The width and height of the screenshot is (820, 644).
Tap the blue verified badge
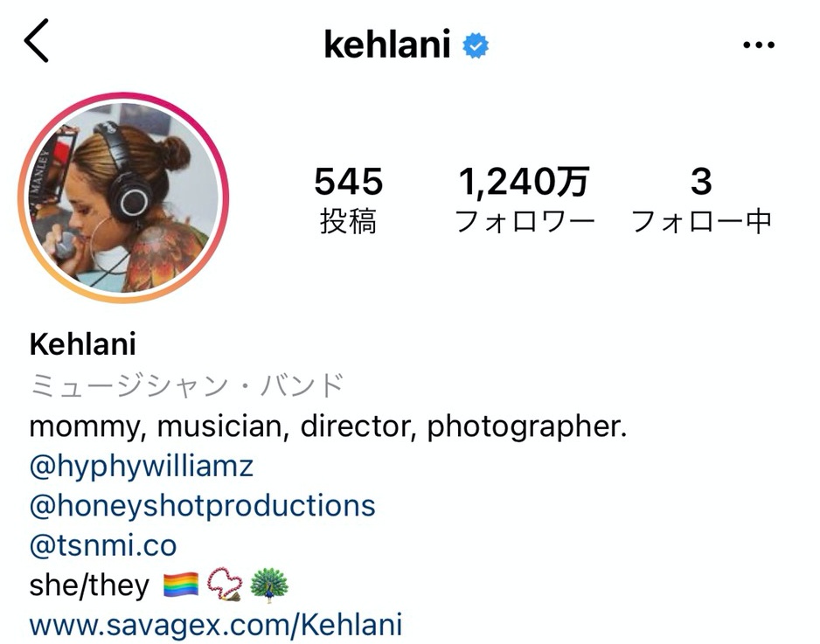pyautogui.click(x=476, y=45)
